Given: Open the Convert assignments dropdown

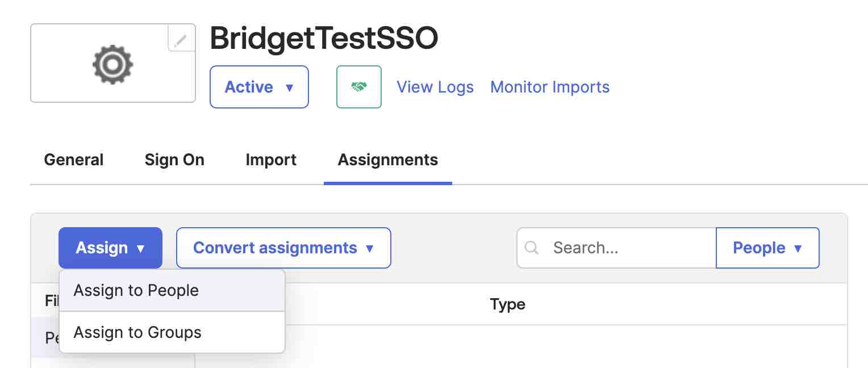Looking at the screenshot, I should point(283,248).
